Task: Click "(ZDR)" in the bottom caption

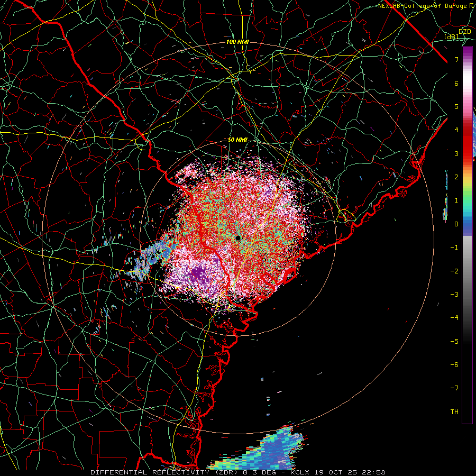Action: coord(227,472)
